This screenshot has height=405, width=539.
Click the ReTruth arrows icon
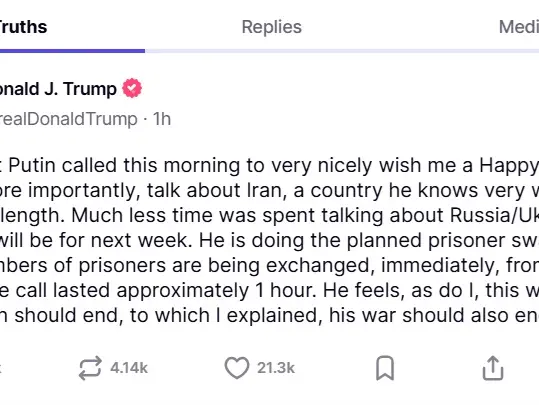pos(90,368)
